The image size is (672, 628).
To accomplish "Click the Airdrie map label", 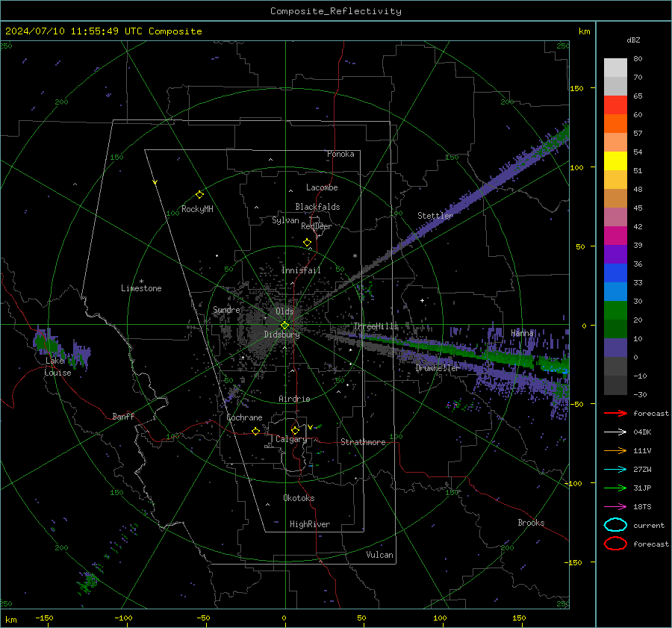I will [294, 399].
